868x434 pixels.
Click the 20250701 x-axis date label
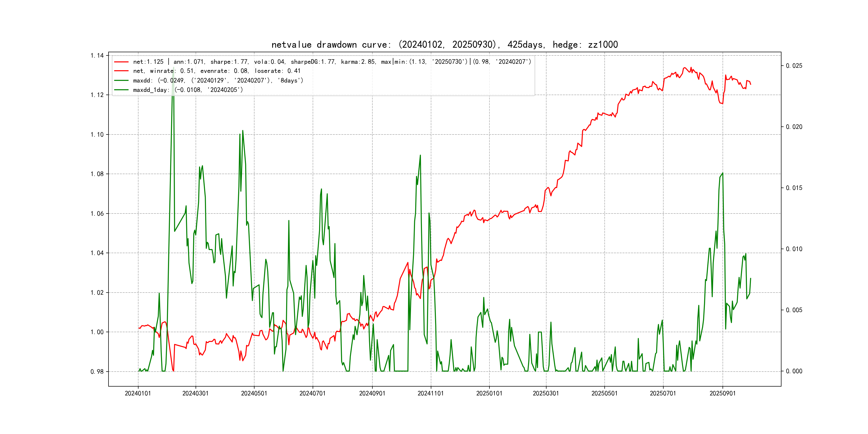(663, 393)
